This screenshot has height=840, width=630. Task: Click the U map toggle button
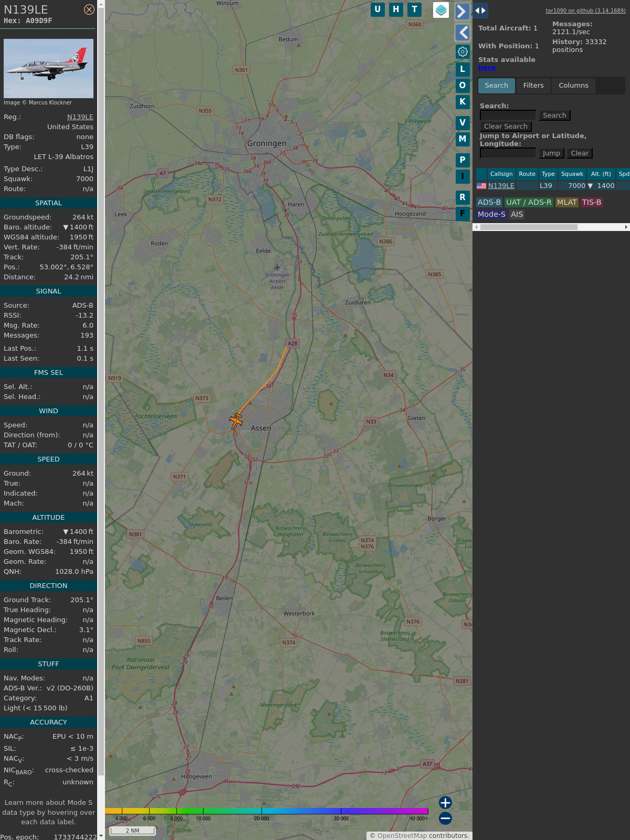click(377, 9)
